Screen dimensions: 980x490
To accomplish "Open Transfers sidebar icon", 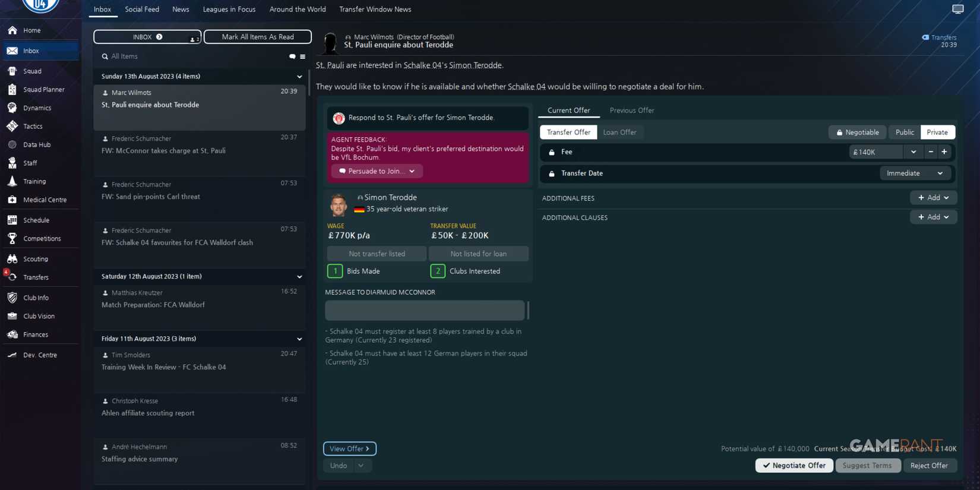I will (x=12, y=277).
